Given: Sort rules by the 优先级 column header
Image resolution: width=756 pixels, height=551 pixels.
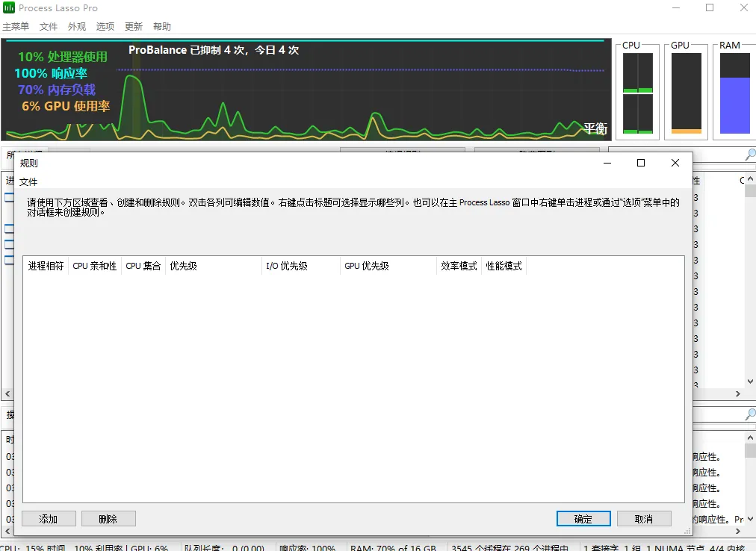Looking at the screenshot, I should tap(183, 265).
